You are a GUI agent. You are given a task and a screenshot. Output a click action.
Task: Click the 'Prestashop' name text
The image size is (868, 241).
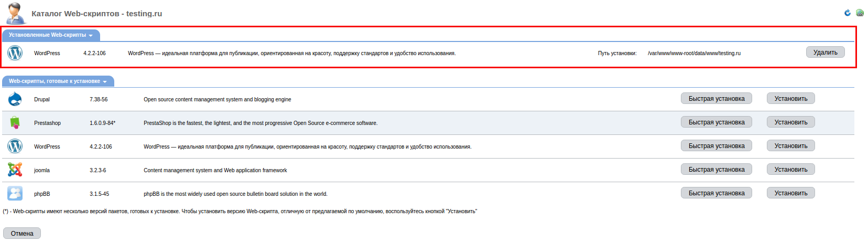(x=48, y=123)
